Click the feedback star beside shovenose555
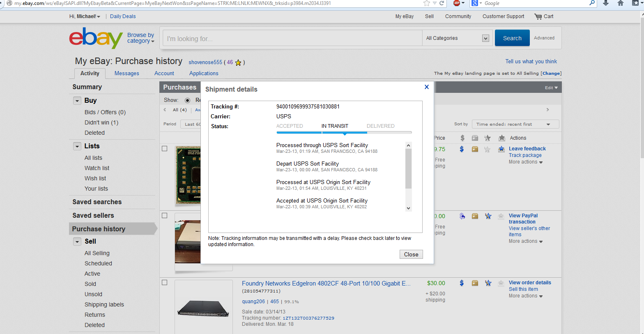 pos(238,62)
